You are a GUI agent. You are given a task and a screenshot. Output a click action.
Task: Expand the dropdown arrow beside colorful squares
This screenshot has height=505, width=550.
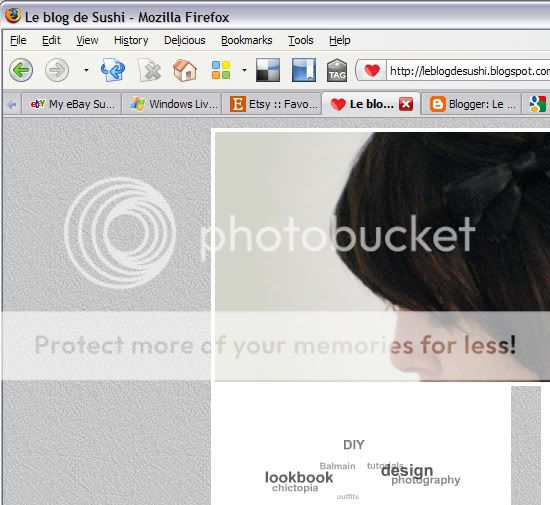244,70
